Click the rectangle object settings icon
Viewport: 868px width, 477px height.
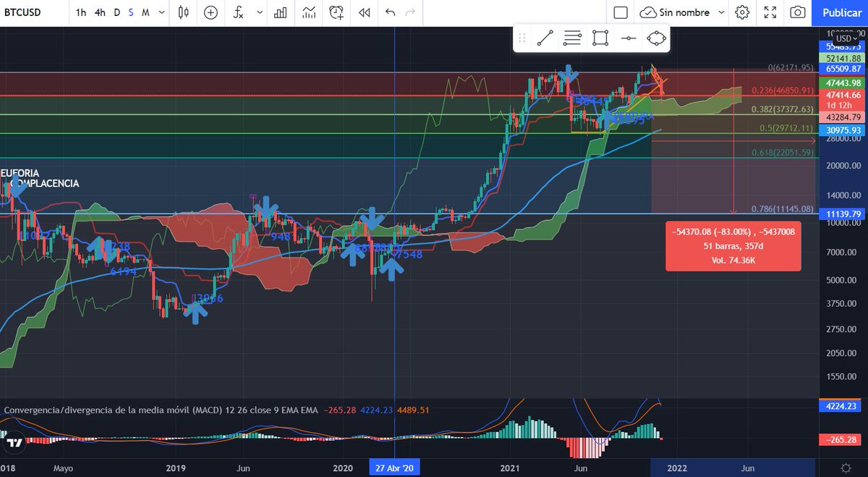[600, 38]
